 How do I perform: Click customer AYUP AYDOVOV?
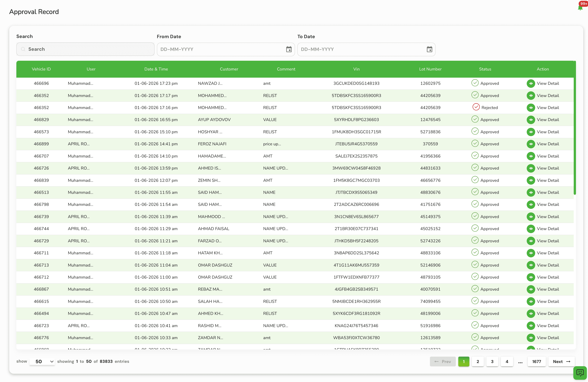coord(214,120)
